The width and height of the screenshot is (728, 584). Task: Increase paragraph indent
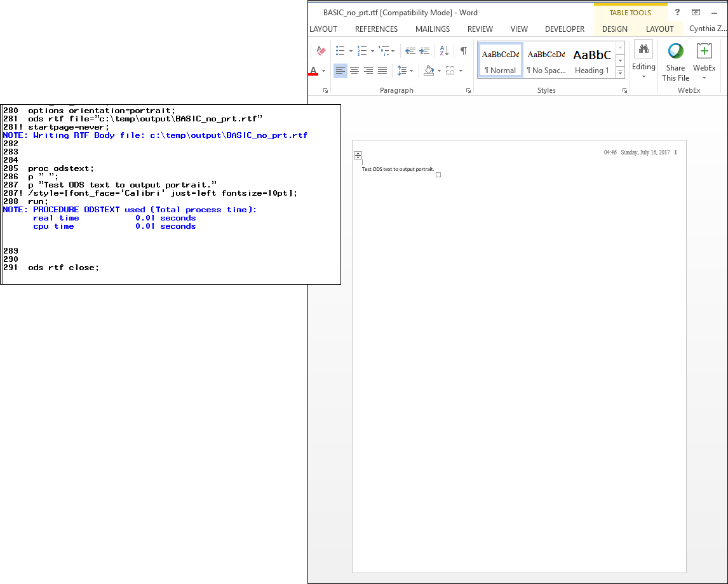[424, 51]
